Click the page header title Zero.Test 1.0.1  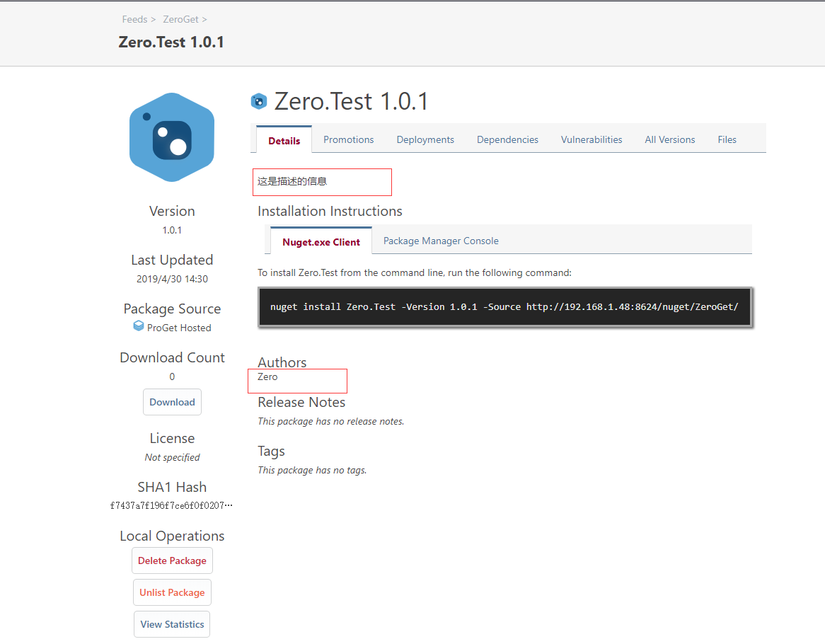171,42
